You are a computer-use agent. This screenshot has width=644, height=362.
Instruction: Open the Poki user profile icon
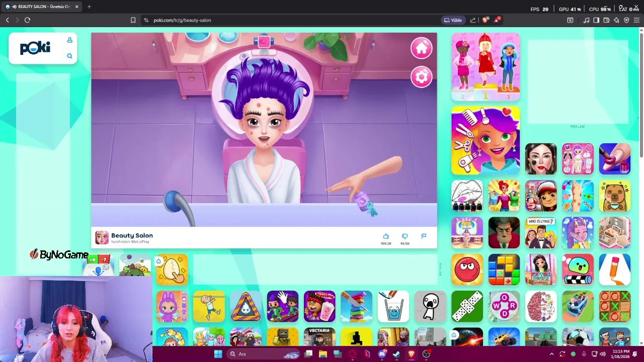pos(69,40)
